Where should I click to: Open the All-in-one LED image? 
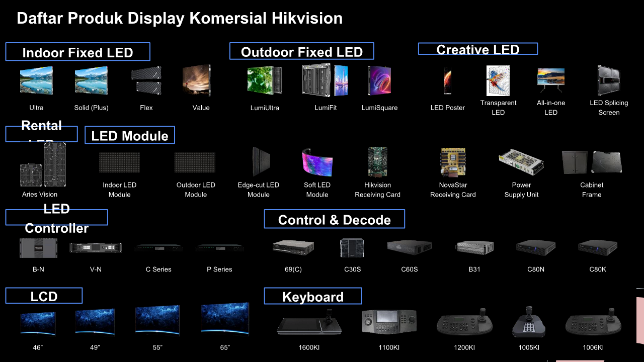[551, 80]
